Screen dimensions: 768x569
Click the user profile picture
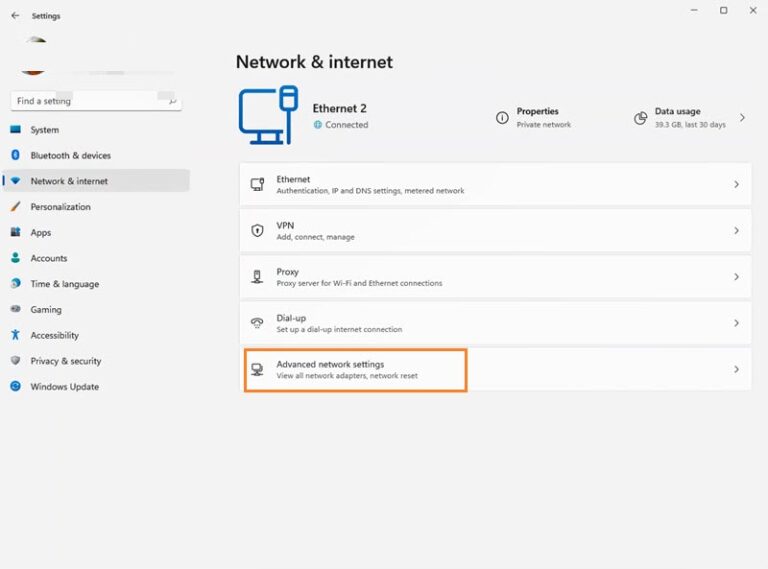point(33,56)
